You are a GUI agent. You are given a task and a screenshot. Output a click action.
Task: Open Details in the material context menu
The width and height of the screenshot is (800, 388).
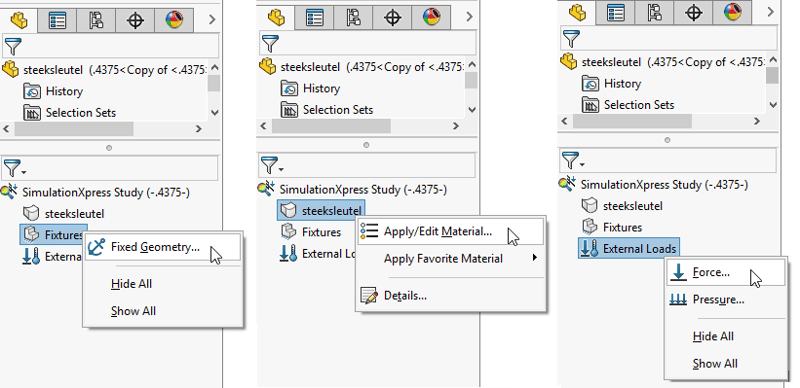click(405, 296)
